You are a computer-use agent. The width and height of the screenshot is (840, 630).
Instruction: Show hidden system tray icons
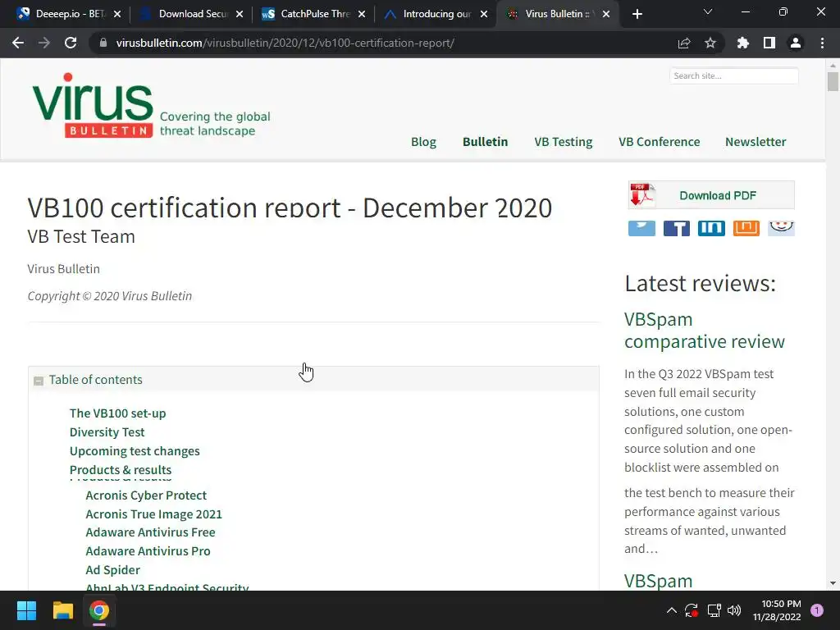point(671,610)
